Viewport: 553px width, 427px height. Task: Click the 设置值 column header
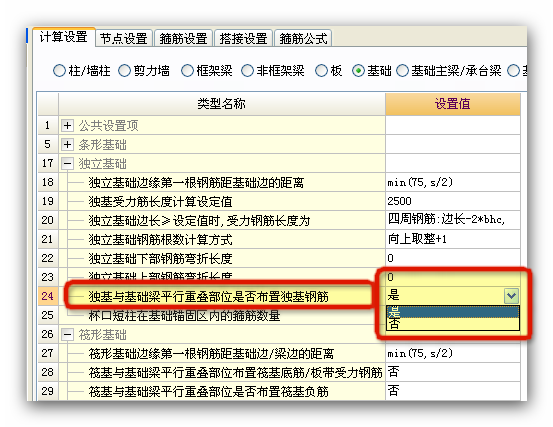pos(453,104)
